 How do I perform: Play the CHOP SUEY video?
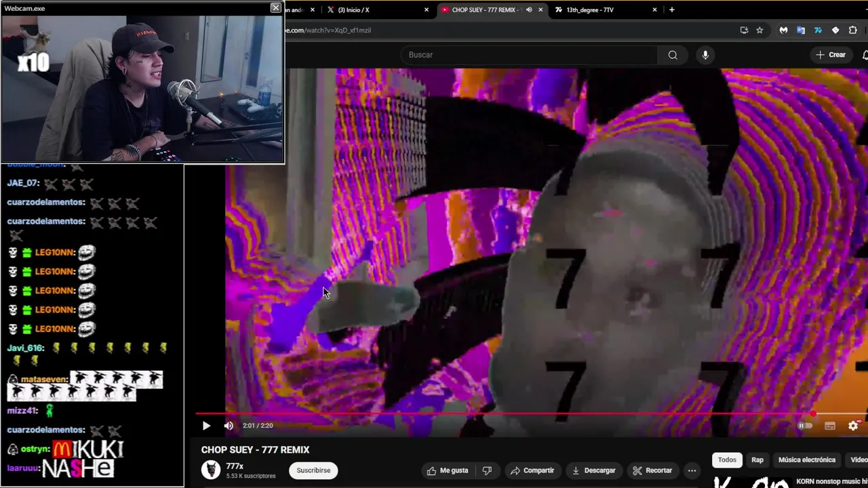coord(206,426)
